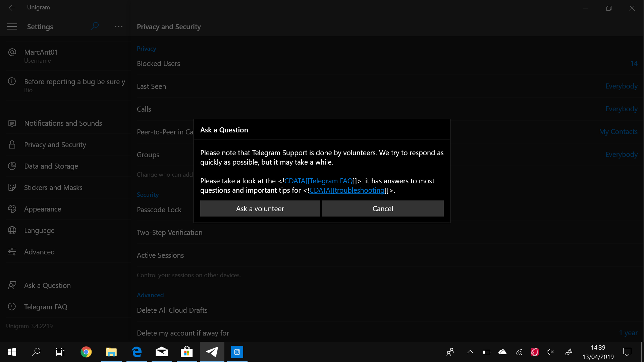This screenshot has height=362, width=644.
Task: Click the search magnifier in Settings header
Action: point(95,26)
